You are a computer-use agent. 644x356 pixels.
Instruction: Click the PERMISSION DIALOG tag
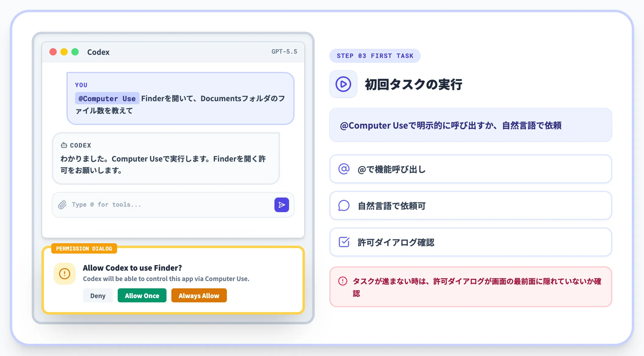coord(84,248)
